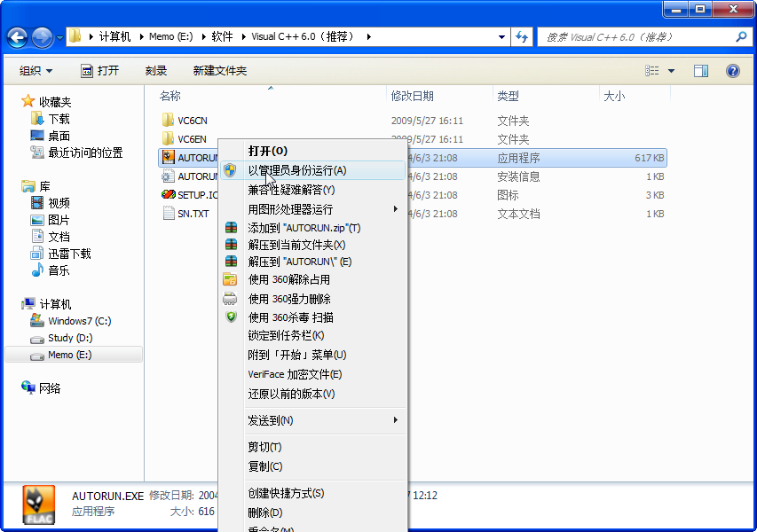Choose VeriFace 加密文件(E)
The image size is (757, 532).
pyautogui.click(x=312, y=374)
